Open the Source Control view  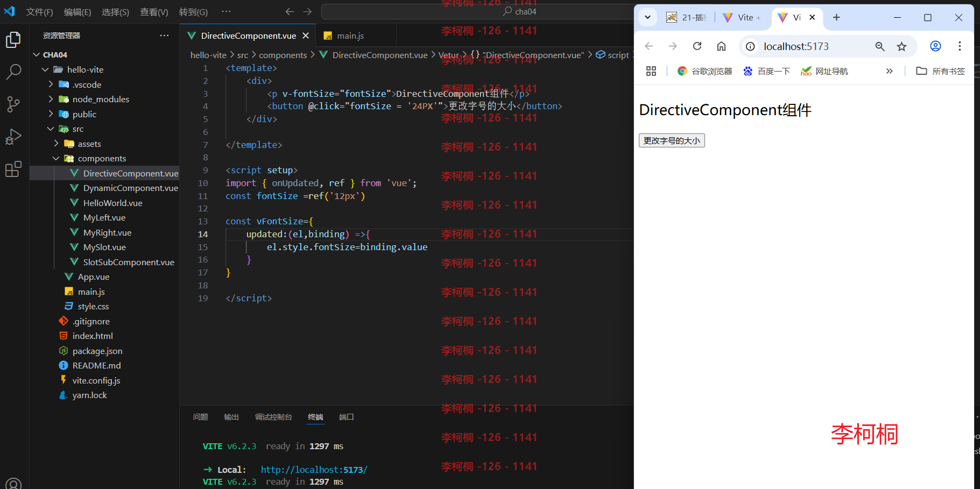tap(13, 104)
